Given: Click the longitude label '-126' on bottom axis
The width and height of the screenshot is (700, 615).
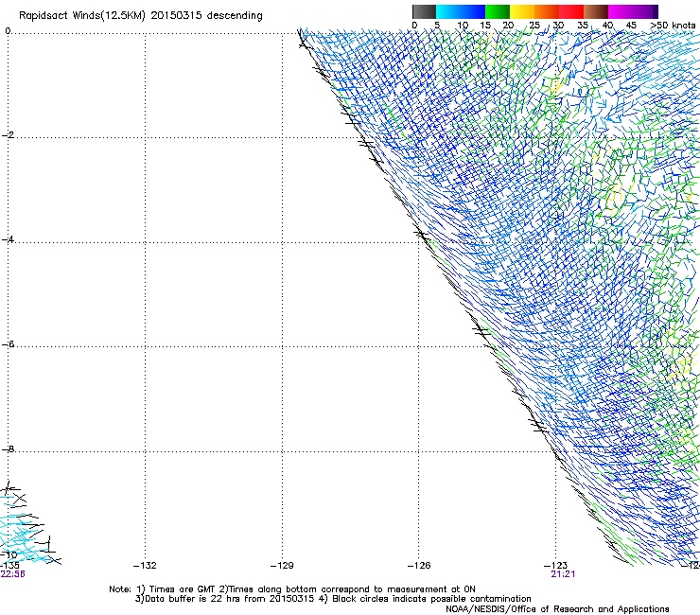Looking at the screenshot, I should point(419,566).
